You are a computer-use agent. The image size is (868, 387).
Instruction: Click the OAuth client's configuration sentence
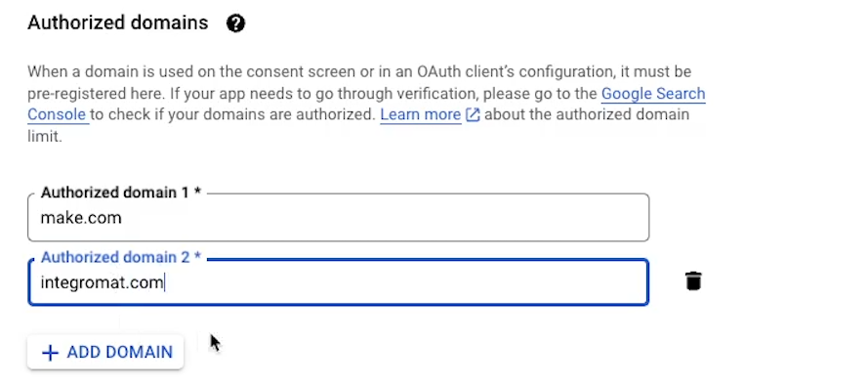(359, 72)
